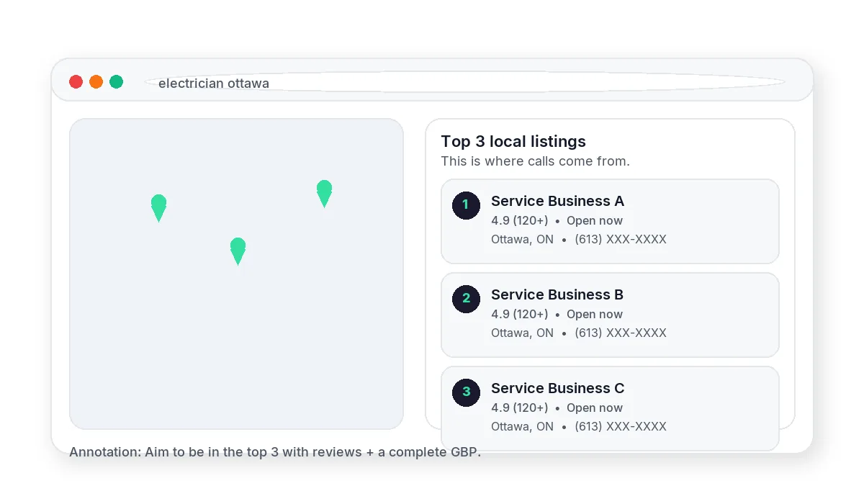Click the leftmost green map pin
The height and width of the screenshot is (504, 864).
158,208
